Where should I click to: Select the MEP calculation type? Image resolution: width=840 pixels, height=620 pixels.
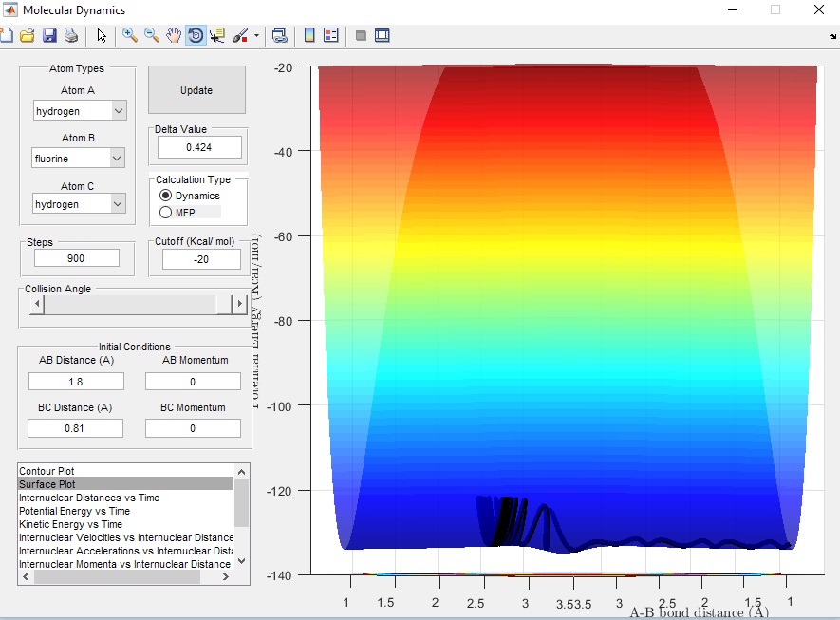[166, 213]
